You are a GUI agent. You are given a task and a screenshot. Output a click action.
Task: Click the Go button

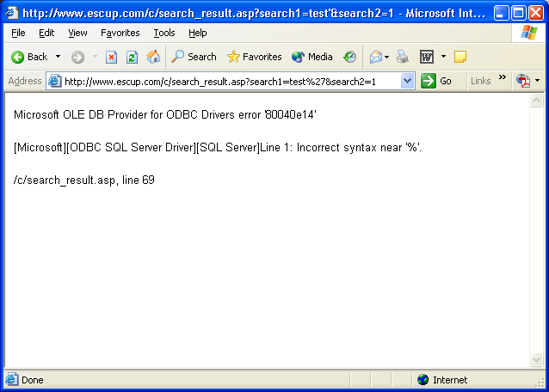pyautogui.click(x=436, y=81)
